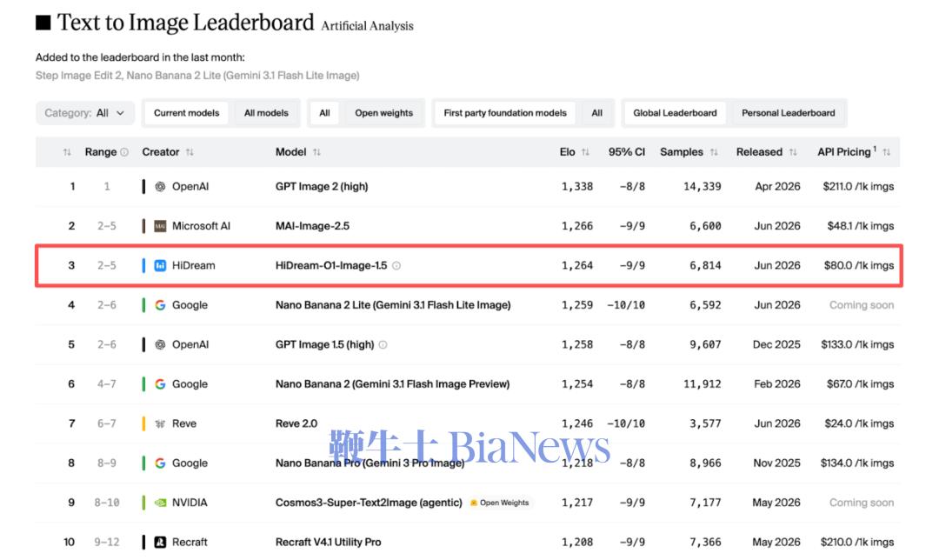Image resolution: width=939 pixels, height=560 pixels.
Task: Click the Elo value 1,338
Action: [577, 186]
